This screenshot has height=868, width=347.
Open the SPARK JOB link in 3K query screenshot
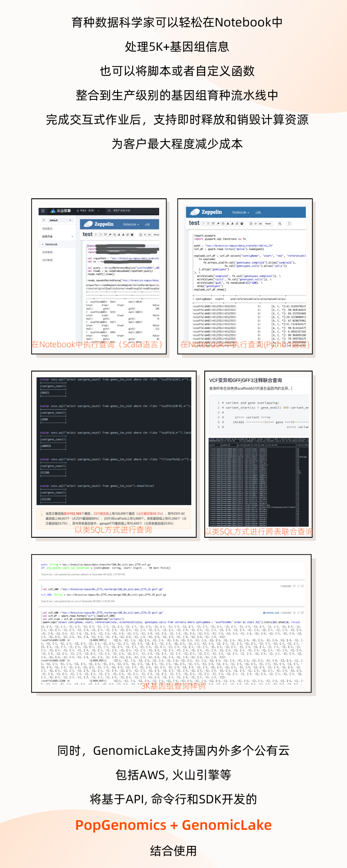click(271, 613)
